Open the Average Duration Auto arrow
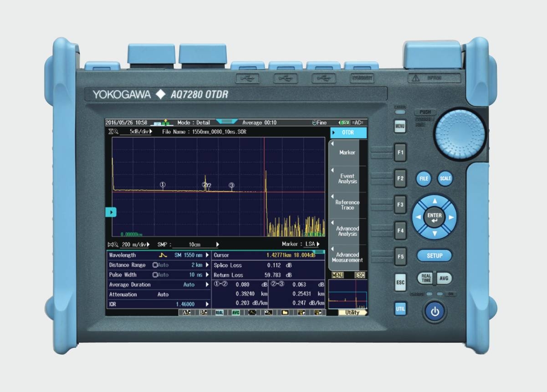547x392 pixels. click(207, 285)
